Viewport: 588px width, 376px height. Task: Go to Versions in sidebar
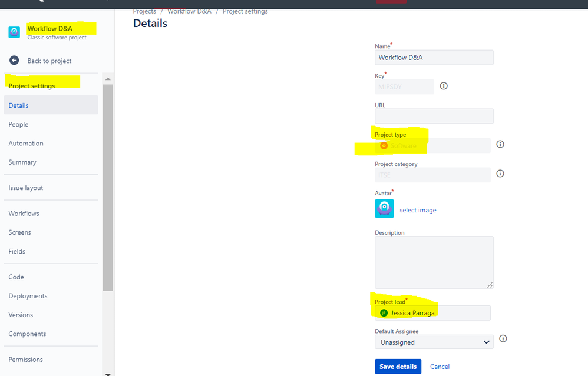[21, 315]
